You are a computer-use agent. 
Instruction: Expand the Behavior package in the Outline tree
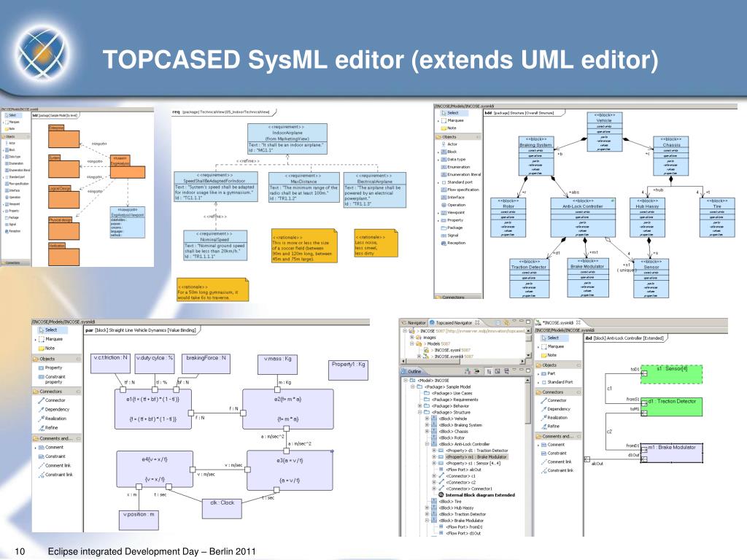(x=419, y=405)
